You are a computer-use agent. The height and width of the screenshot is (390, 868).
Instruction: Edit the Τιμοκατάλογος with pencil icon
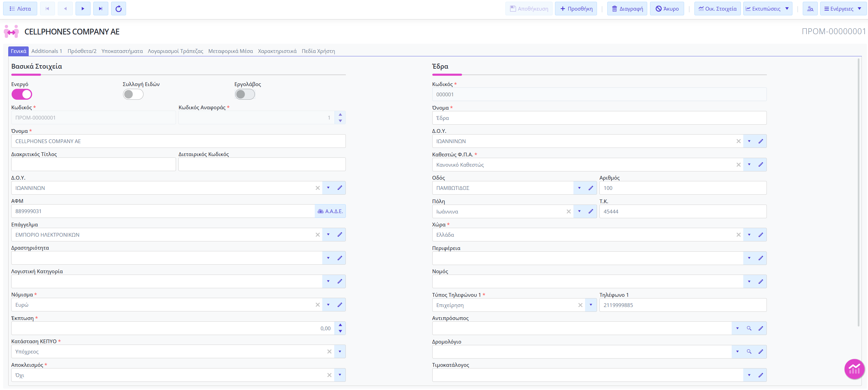point(761,375)
